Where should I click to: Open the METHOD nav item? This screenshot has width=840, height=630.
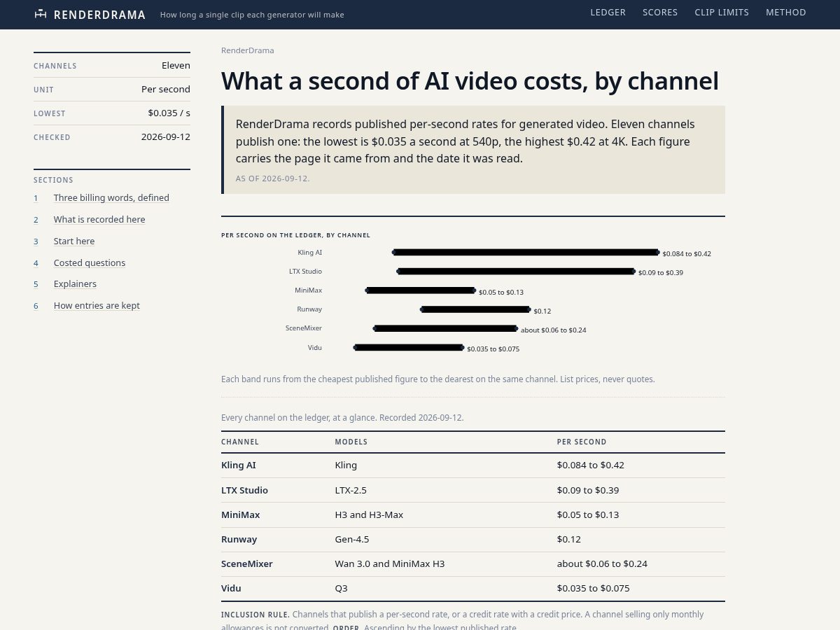coord(786,13)
